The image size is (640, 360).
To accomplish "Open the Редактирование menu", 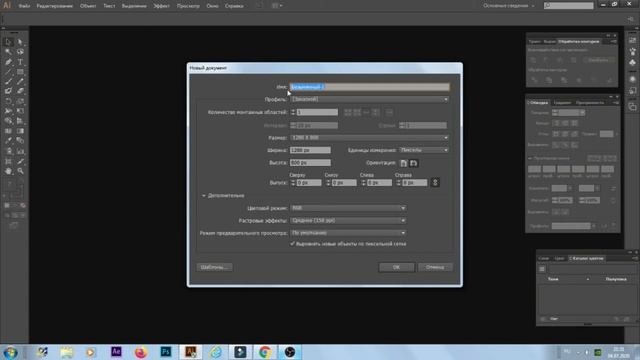I will 55,6.
